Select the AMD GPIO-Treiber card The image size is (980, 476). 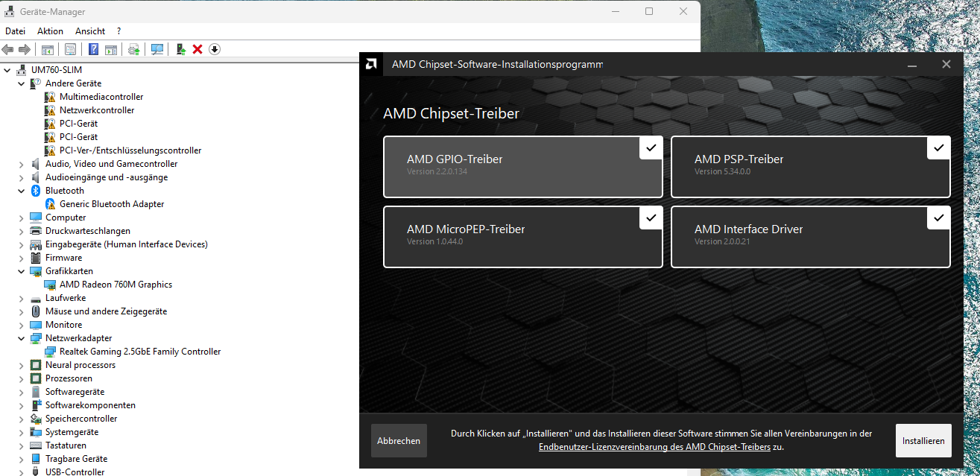[x=523, y=167]
